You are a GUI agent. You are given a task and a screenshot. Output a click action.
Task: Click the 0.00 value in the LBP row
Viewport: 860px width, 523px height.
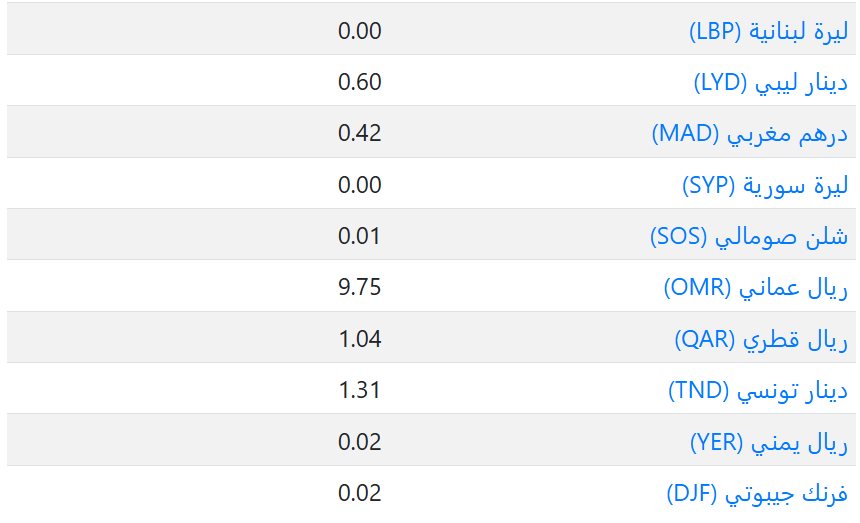pos(360,30)
